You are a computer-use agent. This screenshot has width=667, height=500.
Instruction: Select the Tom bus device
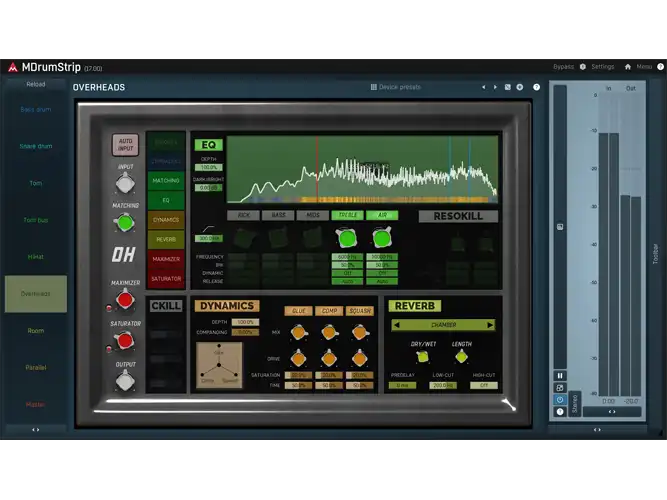(x=36, y=220)
